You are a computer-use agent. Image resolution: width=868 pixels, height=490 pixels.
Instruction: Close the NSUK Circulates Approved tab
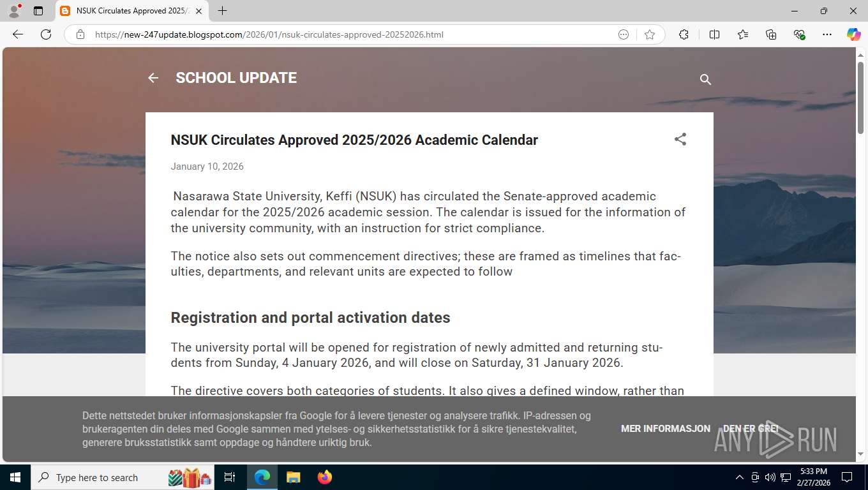(199, 11)
